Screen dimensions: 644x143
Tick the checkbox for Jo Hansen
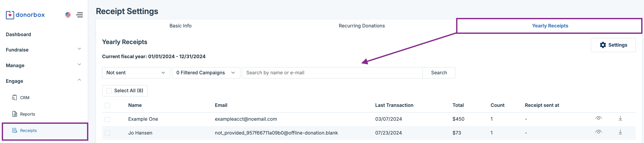pyautogui.click(x=108, y=133)
